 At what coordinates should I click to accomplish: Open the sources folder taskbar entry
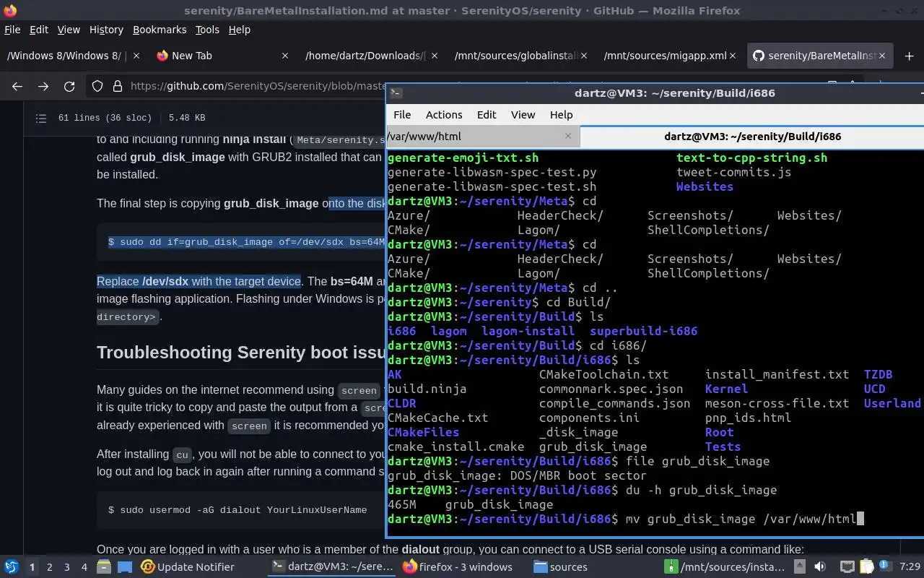pos(560,567)
